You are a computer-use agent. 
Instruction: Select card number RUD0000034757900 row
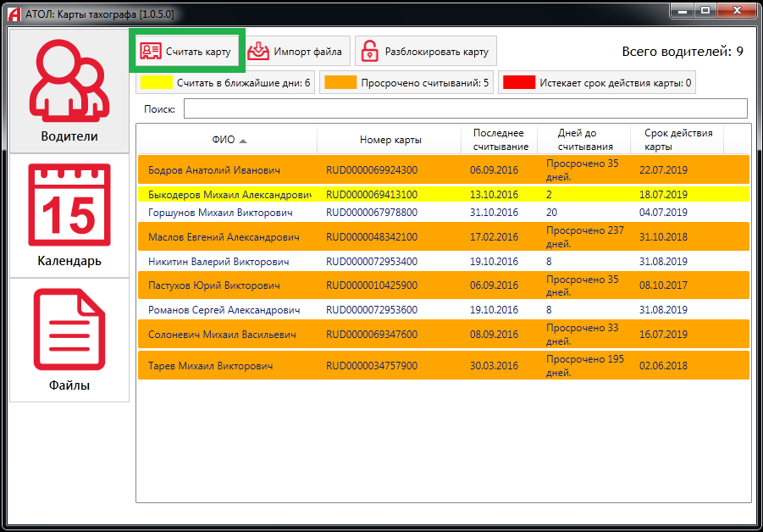(371, 366)
